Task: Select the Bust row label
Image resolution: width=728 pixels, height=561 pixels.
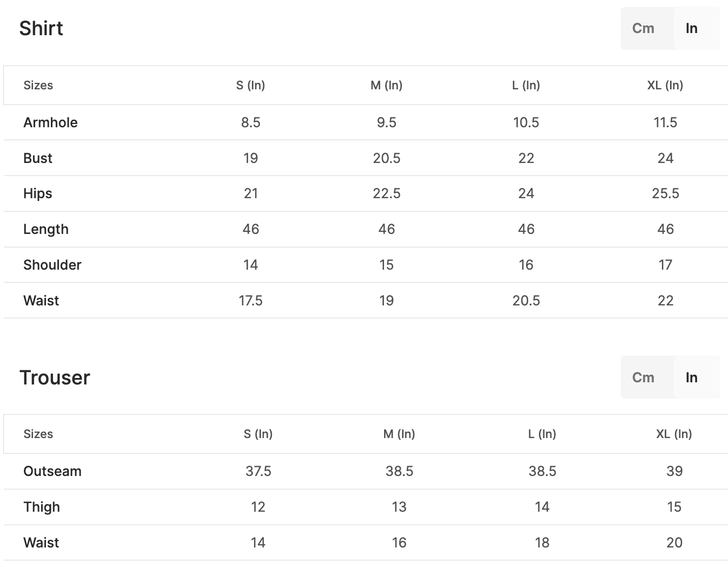Action: pos(38,158)
